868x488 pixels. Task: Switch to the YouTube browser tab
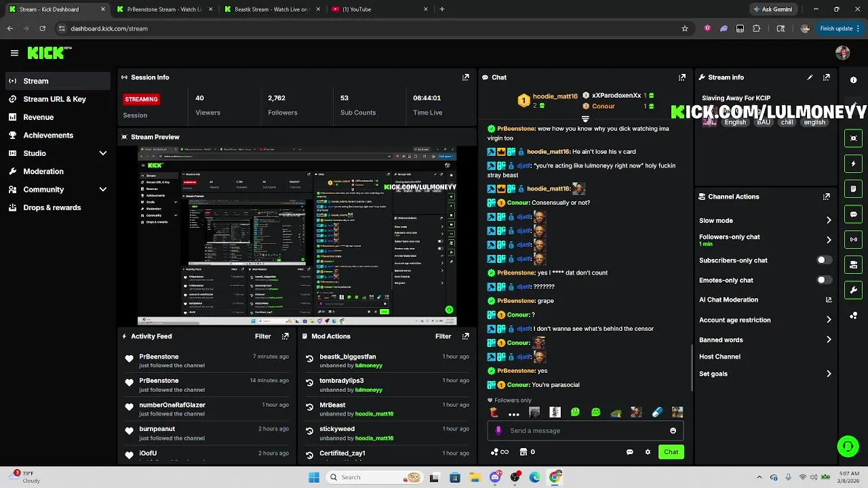click(380, 9)
